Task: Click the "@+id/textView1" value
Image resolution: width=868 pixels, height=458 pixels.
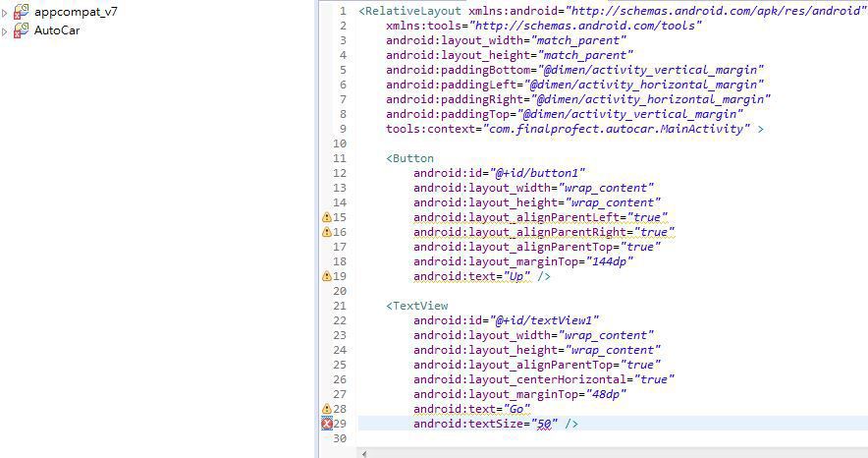Action: (x=544, y=320)
